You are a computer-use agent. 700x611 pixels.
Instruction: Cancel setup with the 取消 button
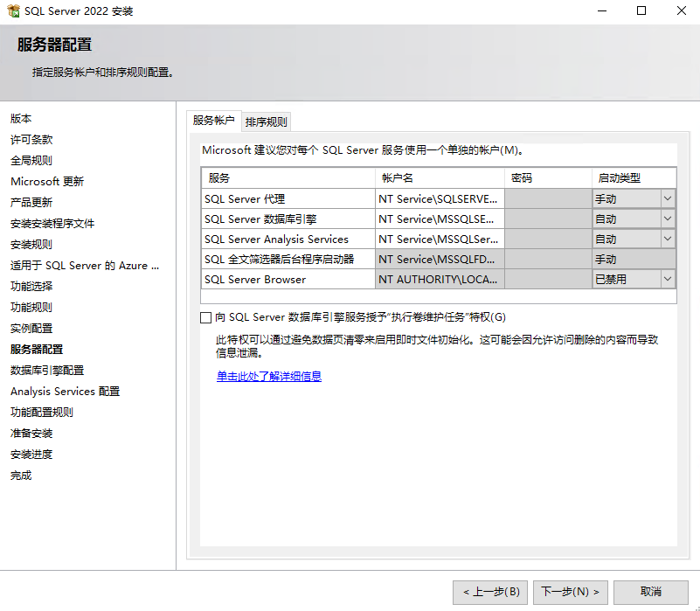click(651, 593)
